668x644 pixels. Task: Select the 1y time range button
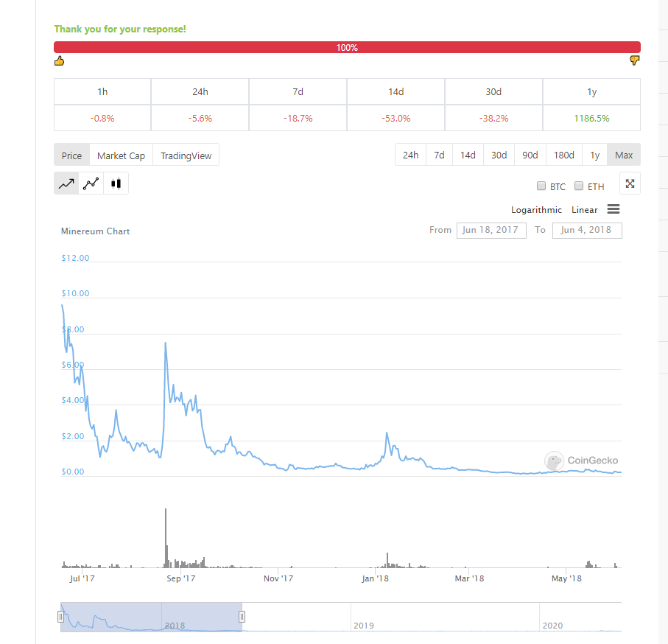[x=595, y=155]
